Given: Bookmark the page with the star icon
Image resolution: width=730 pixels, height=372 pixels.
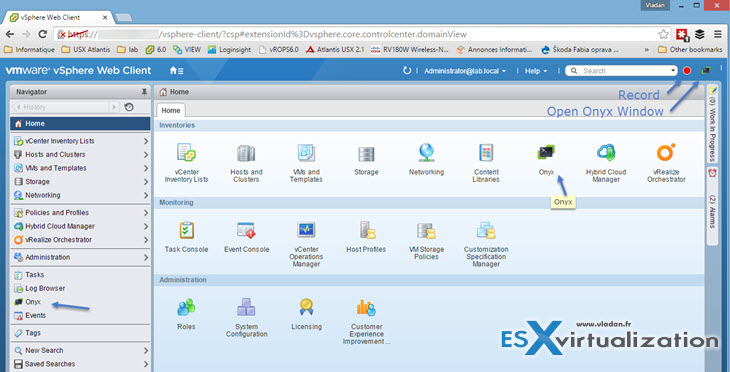Looking at the screenshot, I should click(x=663, y=34).
